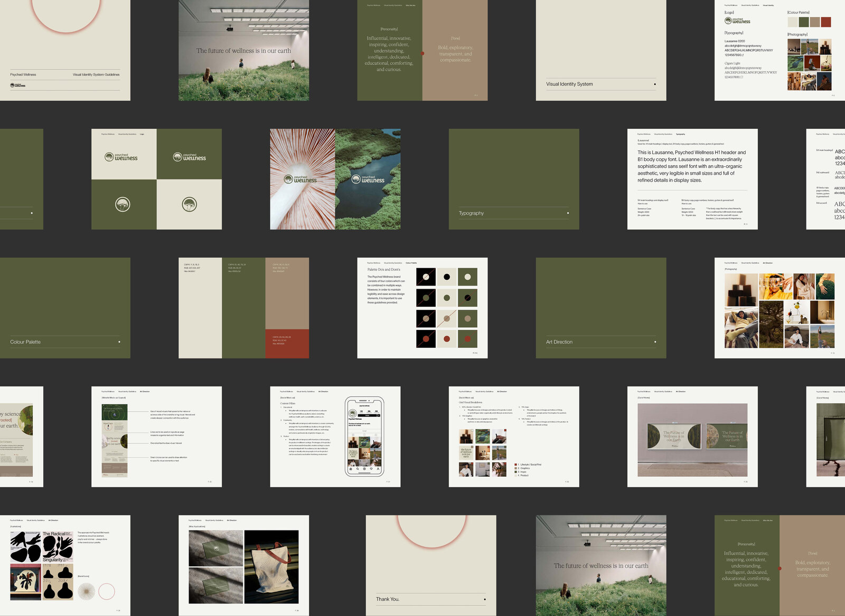Image resolution: width=845 pixels, height=616 pixels.
Task: Click the tote bag photo
Action: 271,567
